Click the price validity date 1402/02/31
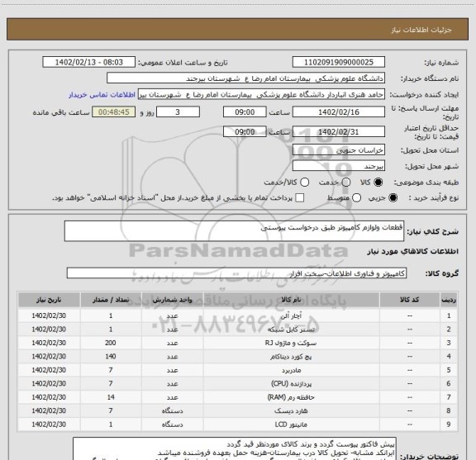This screenshot has width=476, height=460. (x=339, y=131)
